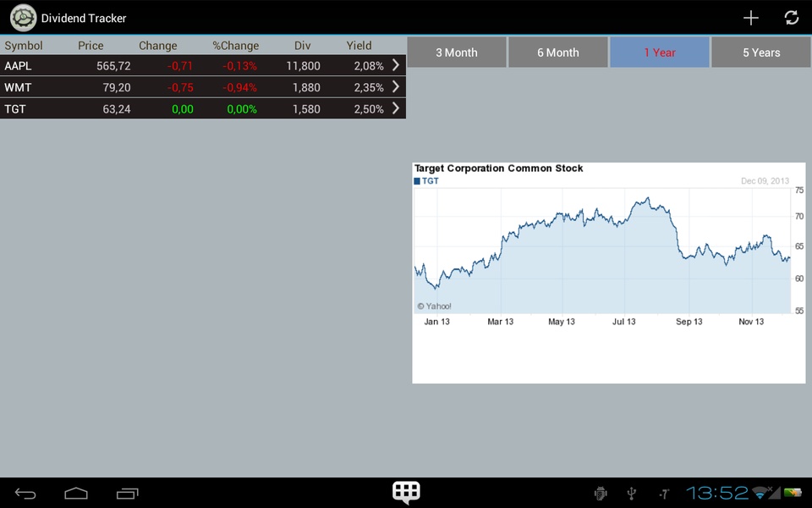Viewport: 812px width, 508px height.
Task: Click WMT percent change -0,94%
Action: click(x=239, y=87)
